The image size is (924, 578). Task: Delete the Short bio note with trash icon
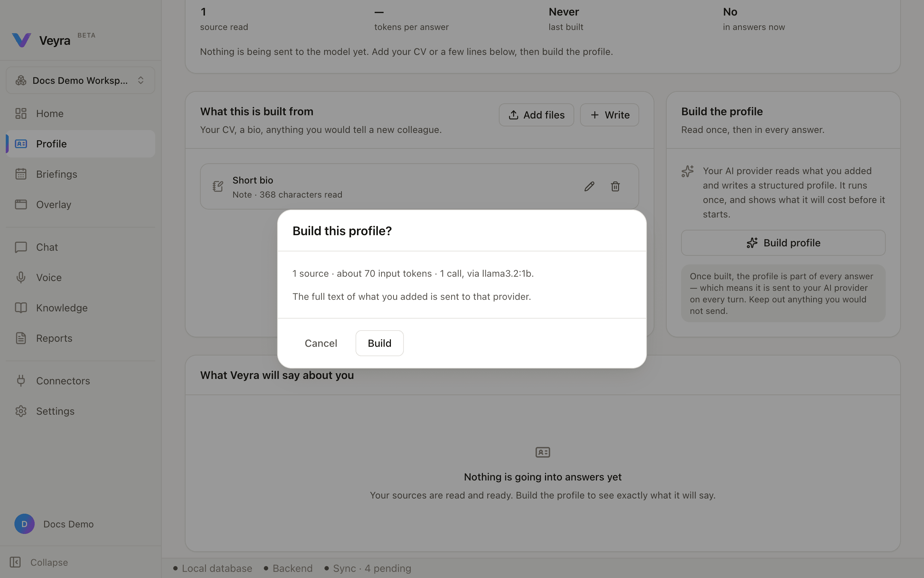click(x=615, y=186)
